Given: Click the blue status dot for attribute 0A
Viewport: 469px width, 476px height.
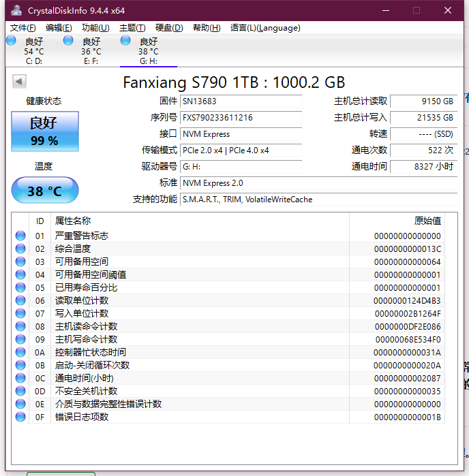Looking at the screenshot, I should tap(20, 352).
